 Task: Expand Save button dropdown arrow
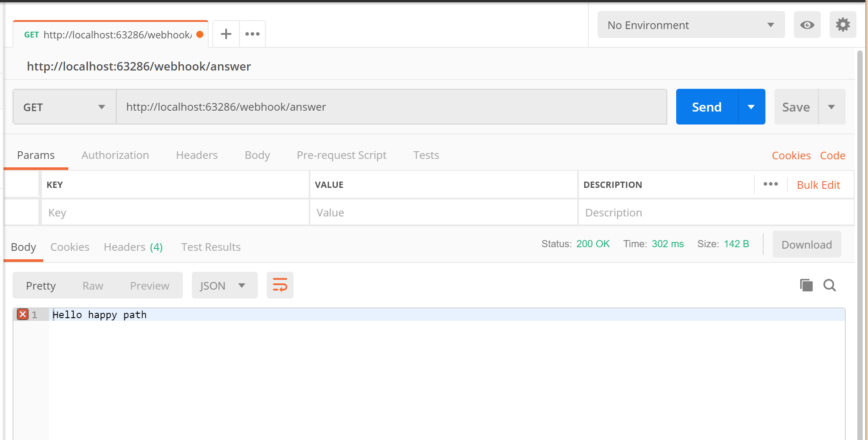click(x=831, y=107)
